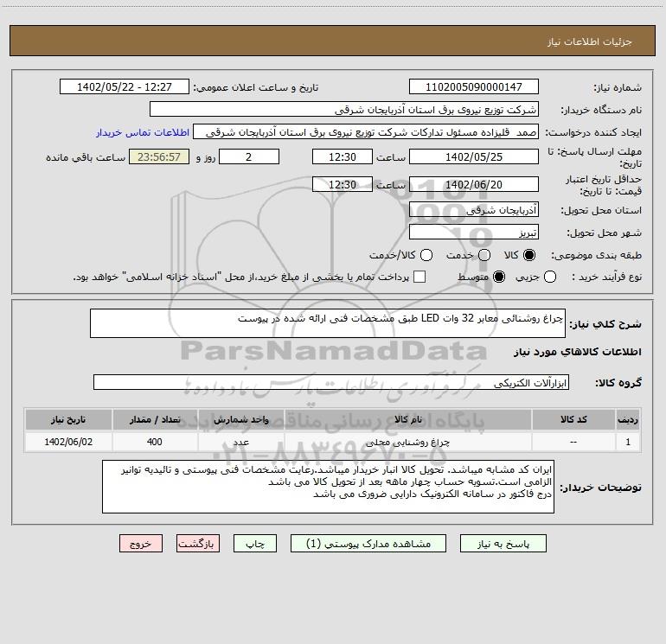Click the تاریخ نیاز column header
The height and width of the screenshot is (644, 666).
[x=68, y=419]
